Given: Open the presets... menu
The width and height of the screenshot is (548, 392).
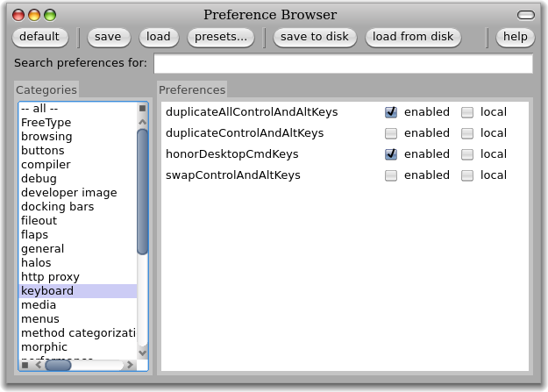Looking at the screenshot, I should [x=221, y=37].
